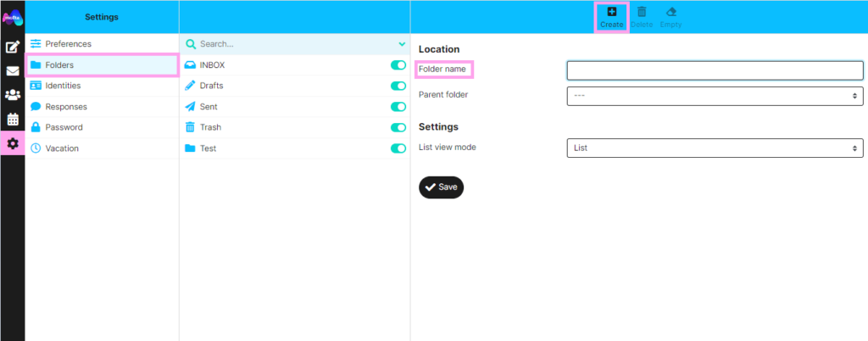The height and width of the screenshot is (341, 868).
Task: Go to the Vacation settings section
Action: click(x=62, y=148)
